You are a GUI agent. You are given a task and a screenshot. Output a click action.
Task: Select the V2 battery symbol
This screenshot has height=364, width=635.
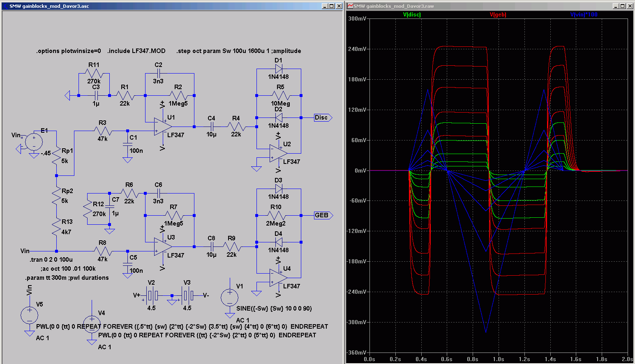click(151, 295)
